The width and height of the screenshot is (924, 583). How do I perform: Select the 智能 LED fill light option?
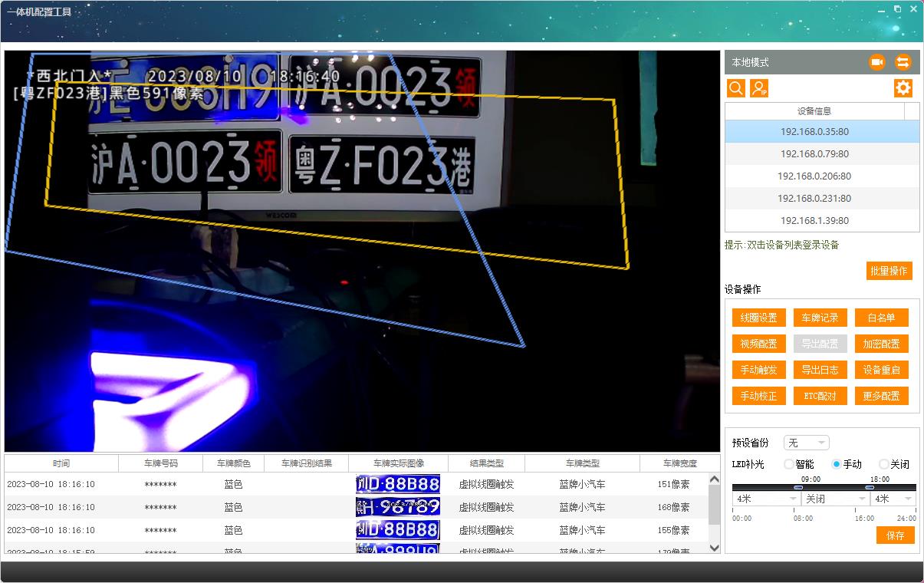point(789,464)
